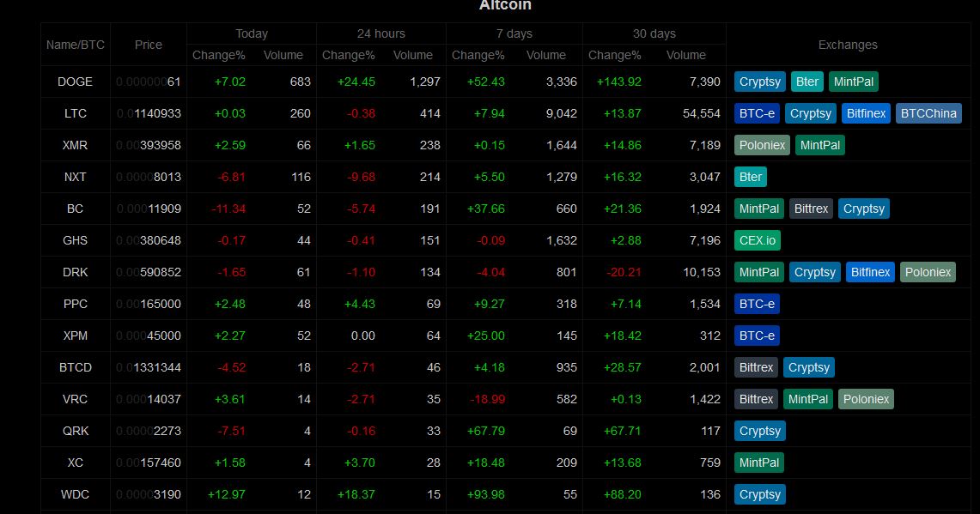Screen dimensions: 980x514
Task: Select the DOGE coin name
Action: tap(75, 82)
